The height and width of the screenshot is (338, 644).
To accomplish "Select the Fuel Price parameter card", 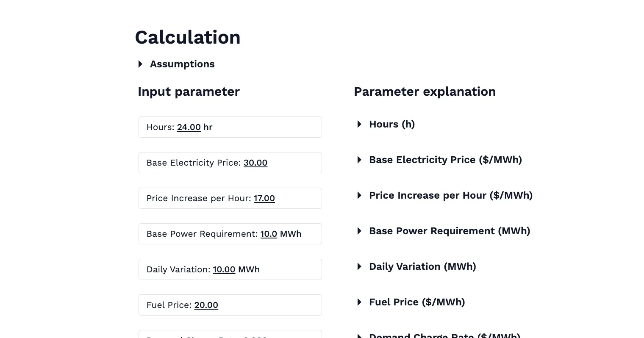I will (230, 305).
